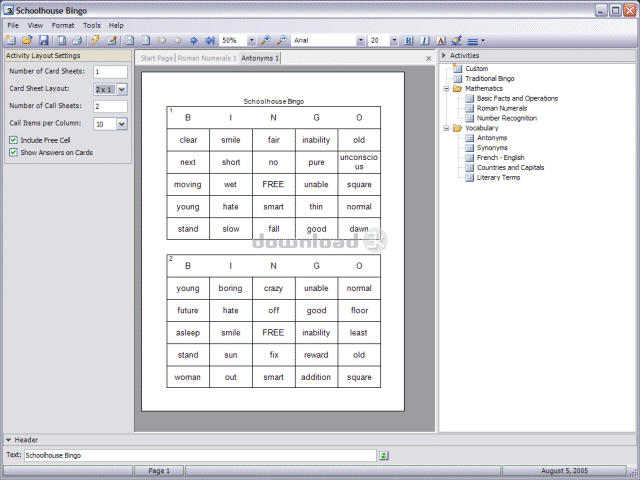Screen dimensions: 640x480
Task: Click the print preview toolbar icon
Action: pos(62,40)
